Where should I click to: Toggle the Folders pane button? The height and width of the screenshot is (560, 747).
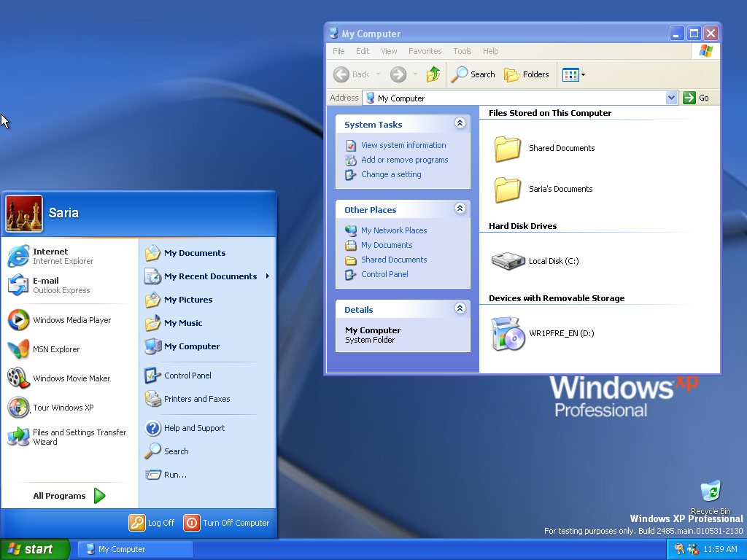tap(527, 74)
